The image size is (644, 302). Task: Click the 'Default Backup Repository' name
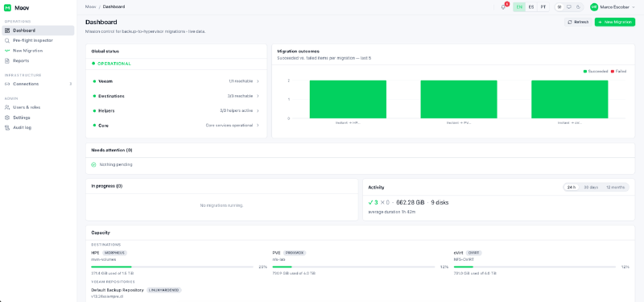click(118, 290)
